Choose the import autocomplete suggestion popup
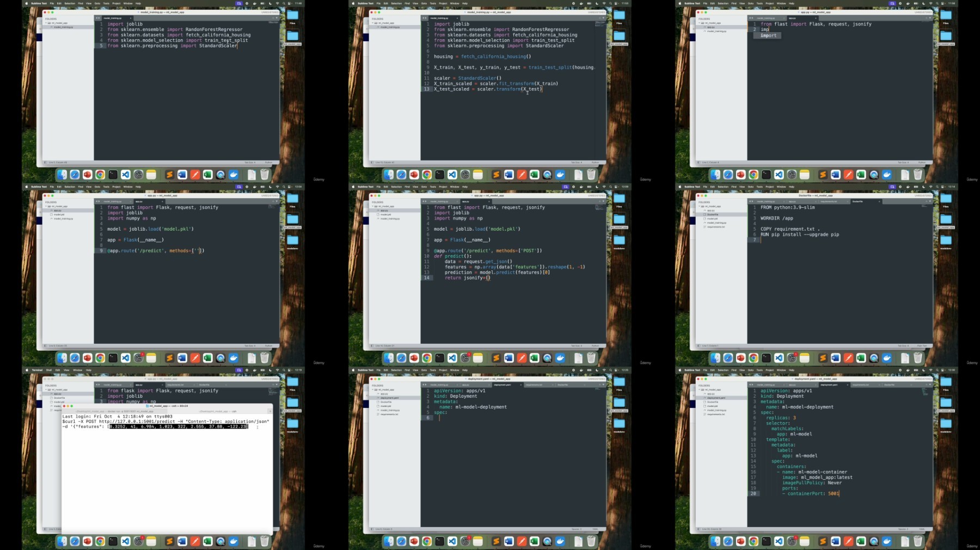The width and height of the screenshot is (980, 550). (768, 35)
